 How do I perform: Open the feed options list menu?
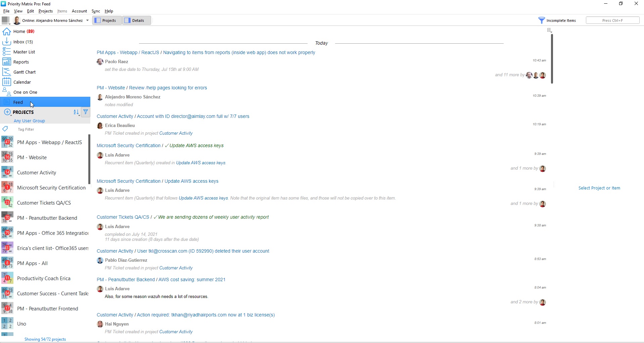click(549, 31)
